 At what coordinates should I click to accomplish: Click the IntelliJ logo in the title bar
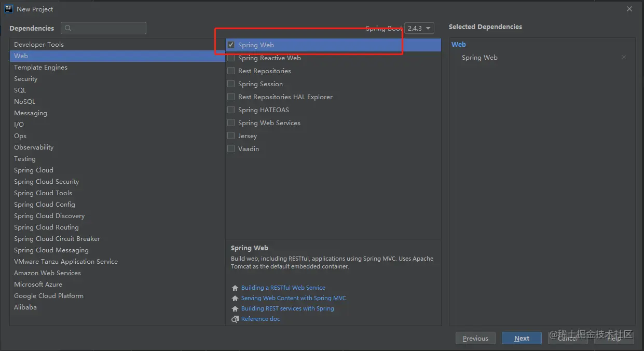pos(9,9)
